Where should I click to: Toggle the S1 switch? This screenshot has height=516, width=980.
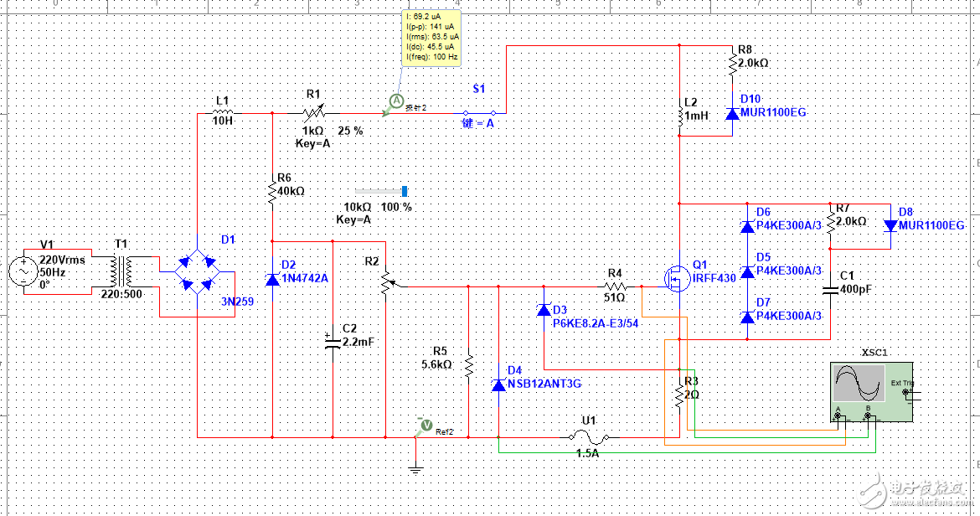479,113
